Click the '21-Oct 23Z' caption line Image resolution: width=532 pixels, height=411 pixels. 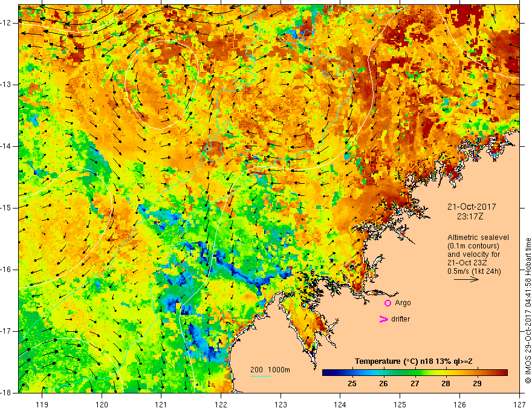(466, 263)
